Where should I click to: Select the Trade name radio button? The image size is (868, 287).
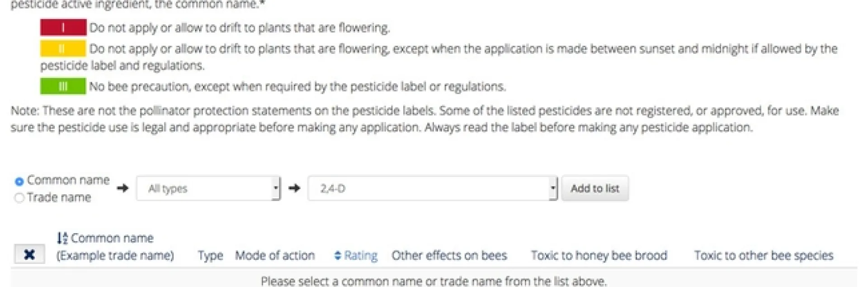pos(19,198)
